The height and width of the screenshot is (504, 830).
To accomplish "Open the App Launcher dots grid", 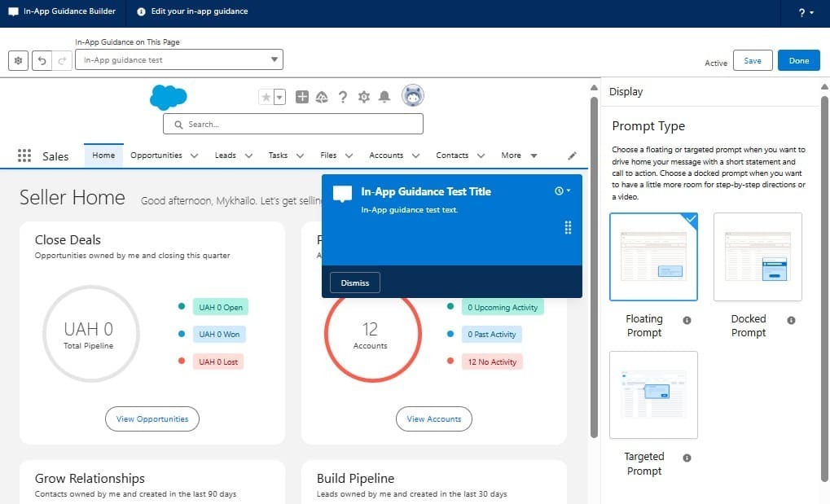I will (24, 156).
